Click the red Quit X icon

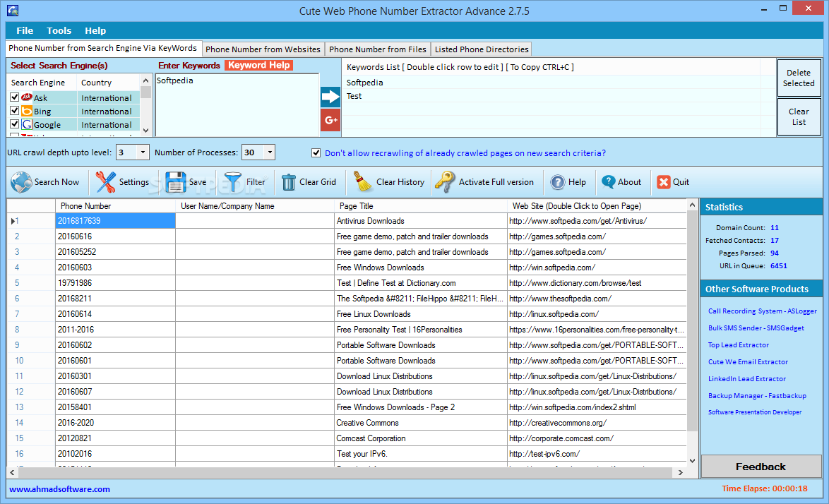(x=663, y=182)
